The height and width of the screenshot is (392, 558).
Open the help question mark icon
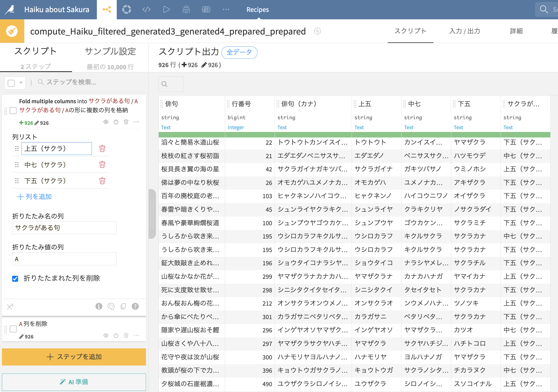click(x=135, y=306)
